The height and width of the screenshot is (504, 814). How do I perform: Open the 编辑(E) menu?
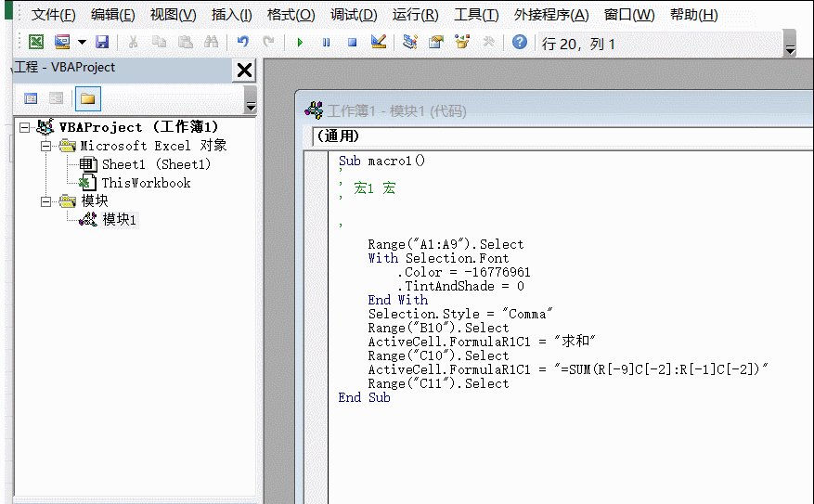112,15
